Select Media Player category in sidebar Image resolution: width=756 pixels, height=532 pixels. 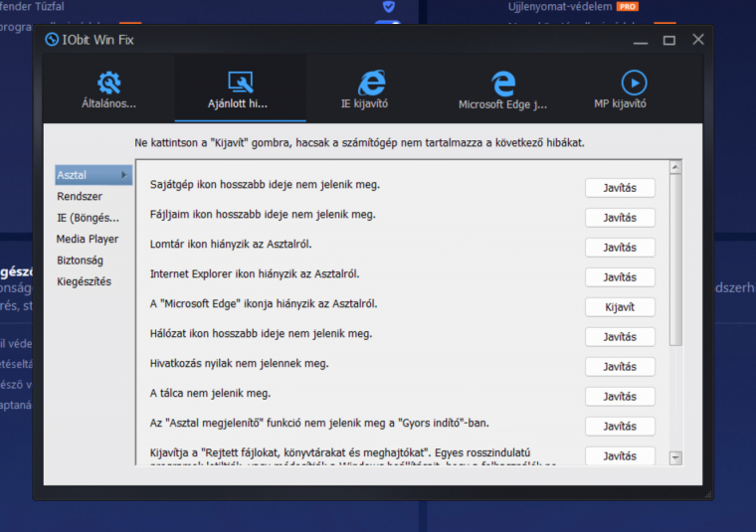pos(88,239)
